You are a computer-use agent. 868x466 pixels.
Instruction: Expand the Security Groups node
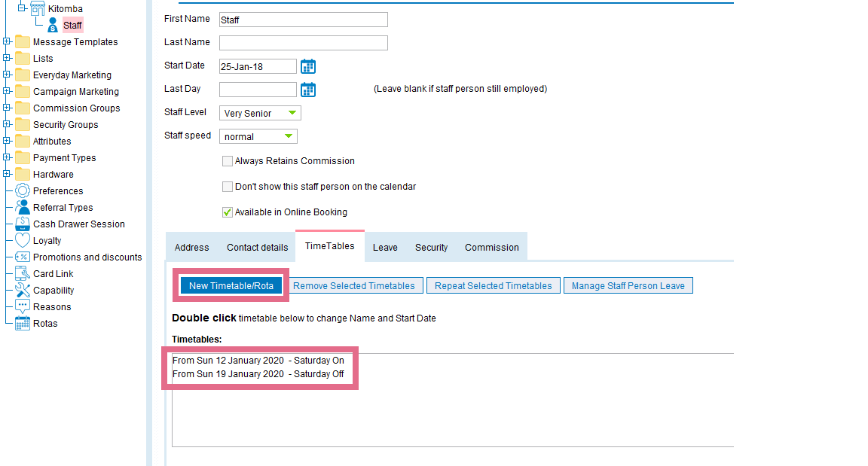coord(7,124)
